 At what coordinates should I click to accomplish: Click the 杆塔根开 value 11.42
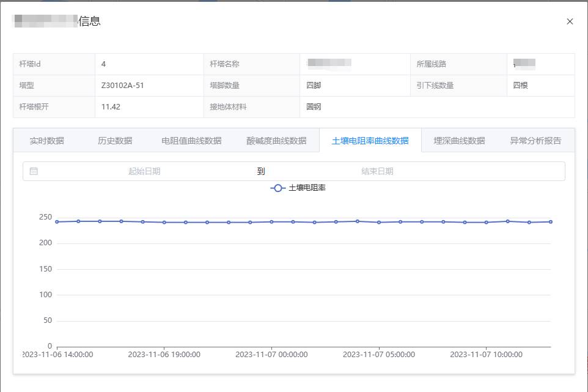point(111,107)
